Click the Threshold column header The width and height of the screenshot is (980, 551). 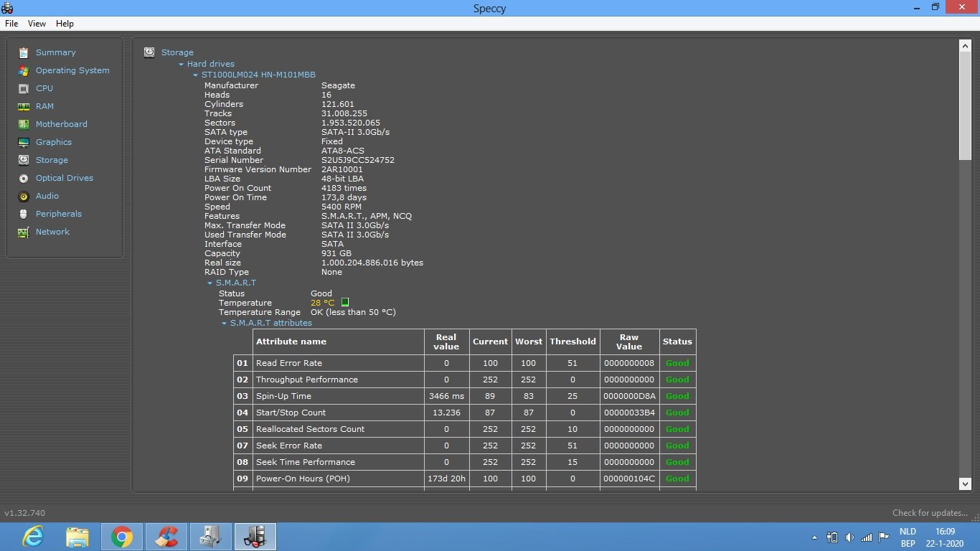[573, 342]
